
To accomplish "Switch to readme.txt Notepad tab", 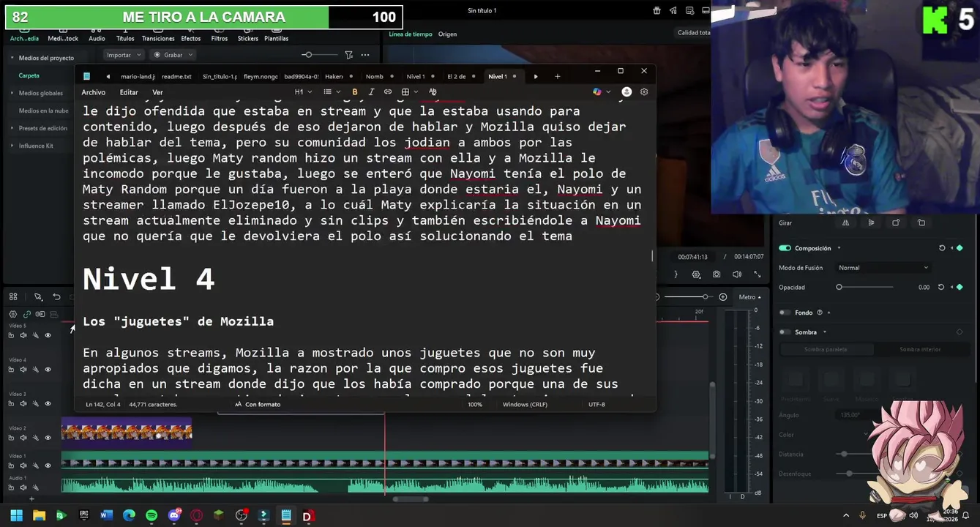I will [176, 76].
